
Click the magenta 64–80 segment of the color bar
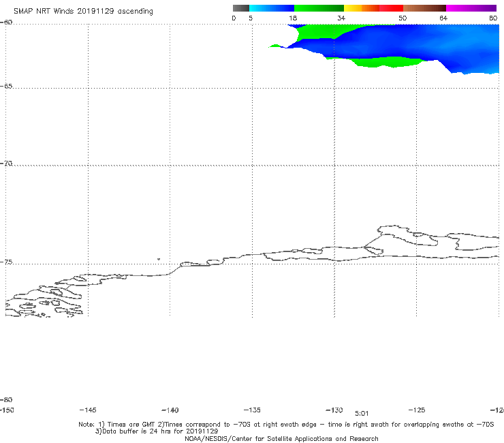pyautogui.click(x=471, y=8)
